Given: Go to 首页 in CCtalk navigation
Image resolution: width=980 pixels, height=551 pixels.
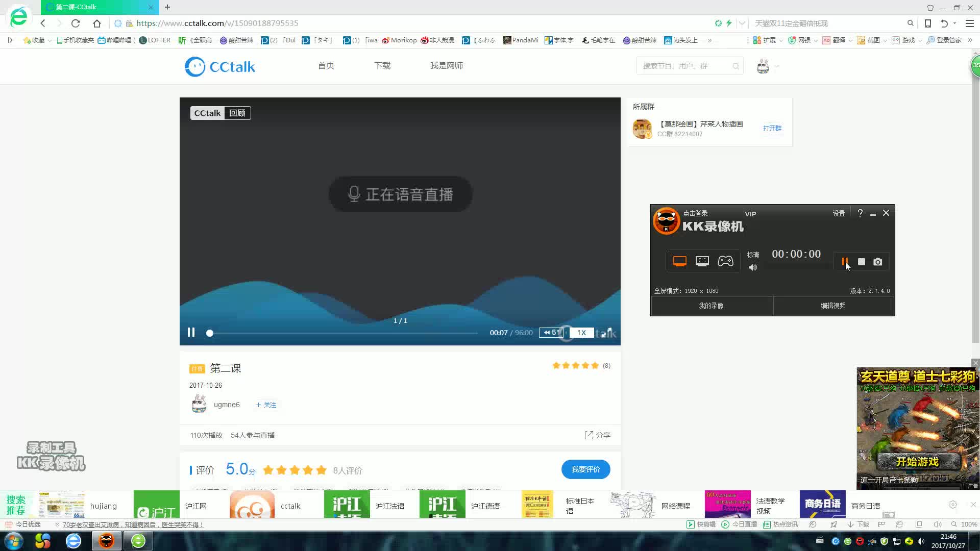Looking at the screenshot, I should [326, 66].
